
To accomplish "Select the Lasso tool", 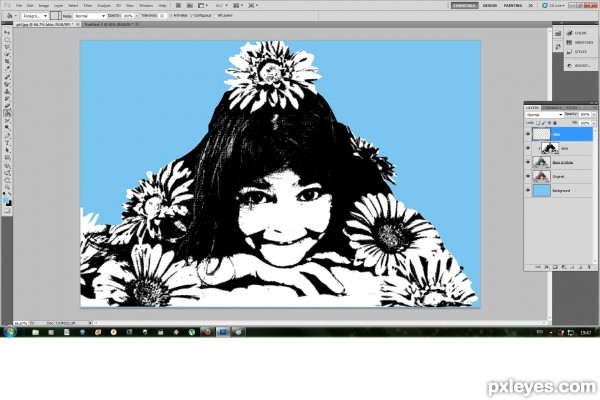I will coord(7,47).
